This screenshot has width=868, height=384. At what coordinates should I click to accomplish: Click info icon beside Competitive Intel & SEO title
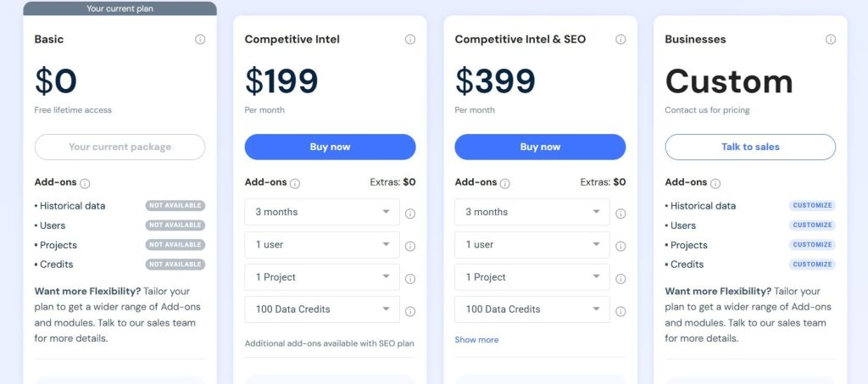[620, 39]
